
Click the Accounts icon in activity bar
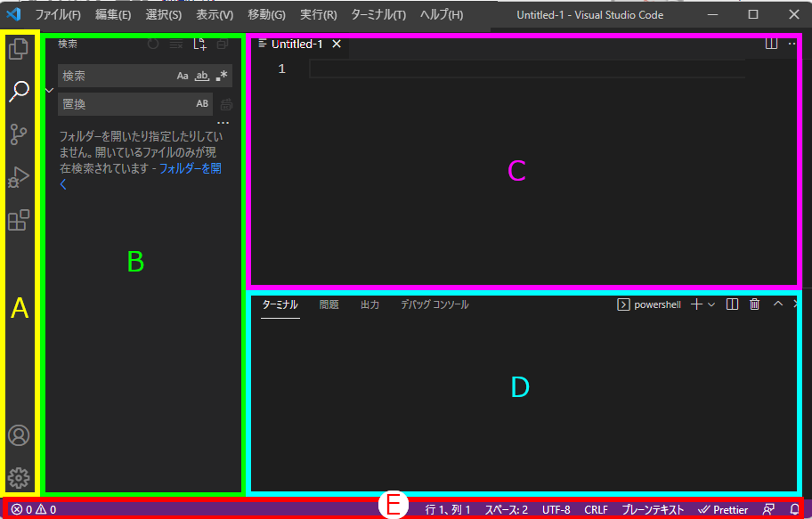pos(19,435)
